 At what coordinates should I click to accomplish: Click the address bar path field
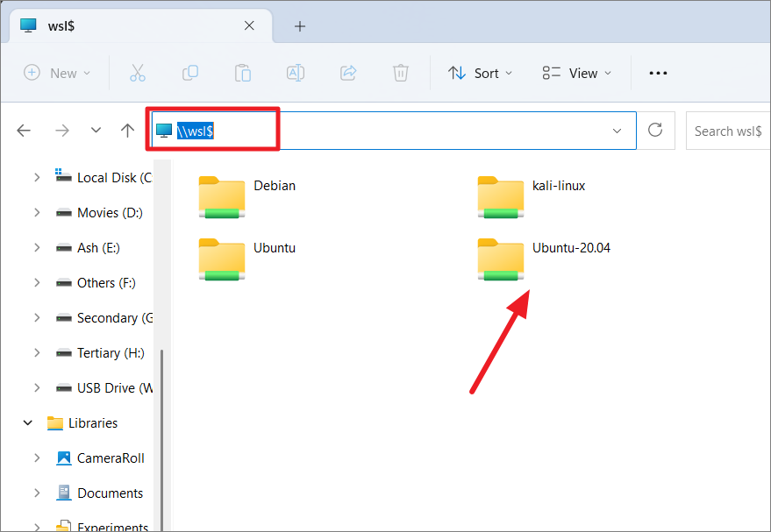pyautogui.click(x=393, y=131)
